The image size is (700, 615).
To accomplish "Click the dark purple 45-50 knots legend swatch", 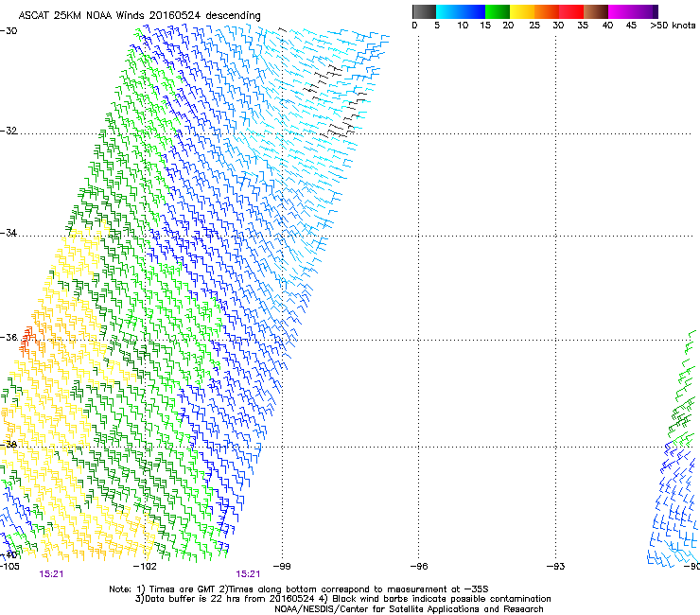I will [x=645, y=11].
